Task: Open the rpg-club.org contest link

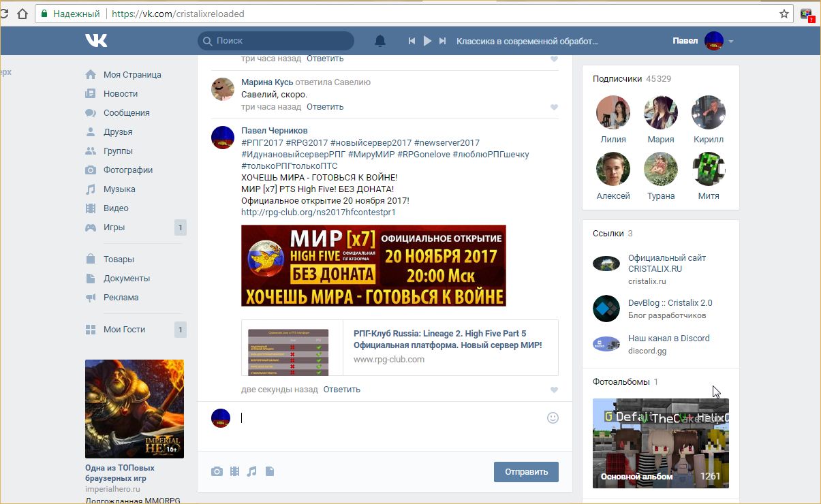Action: (318, 212)
